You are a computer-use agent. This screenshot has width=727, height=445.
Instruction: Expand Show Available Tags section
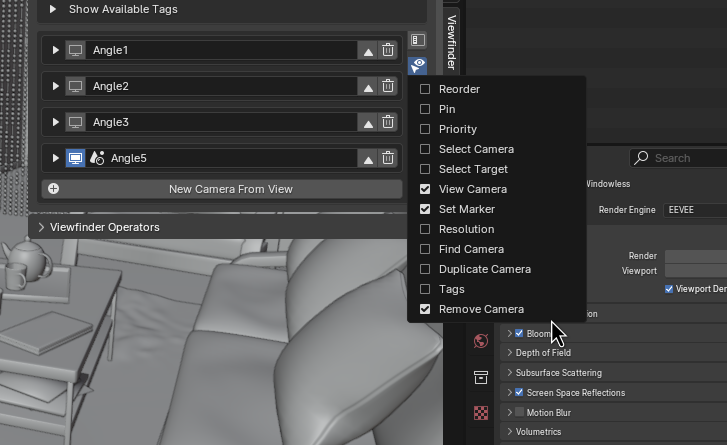53,9
